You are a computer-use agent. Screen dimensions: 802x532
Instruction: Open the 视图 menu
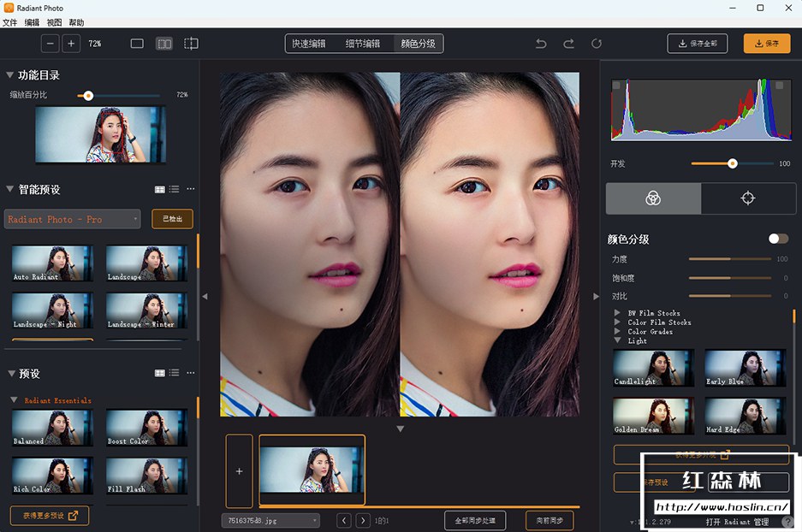(x=54, y=22)
